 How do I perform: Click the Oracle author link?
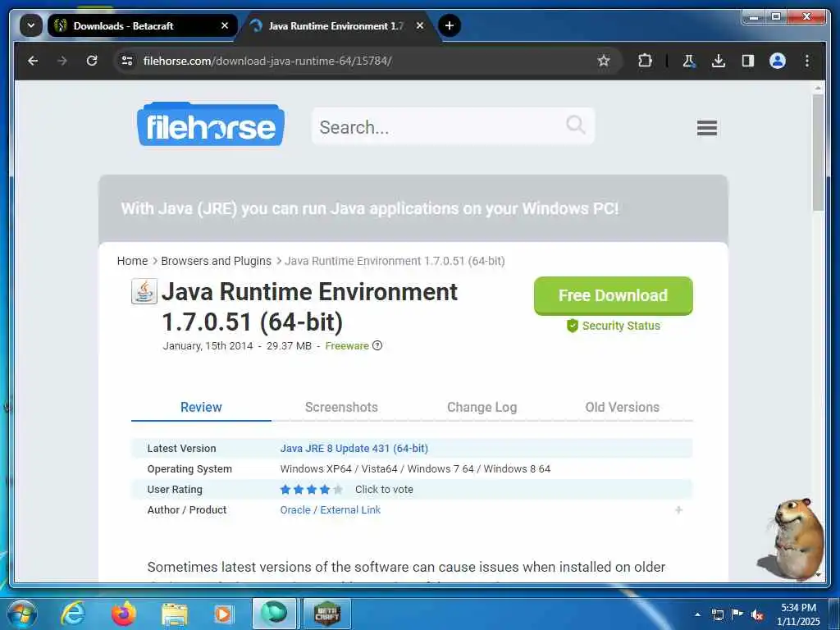coord(295,510)
